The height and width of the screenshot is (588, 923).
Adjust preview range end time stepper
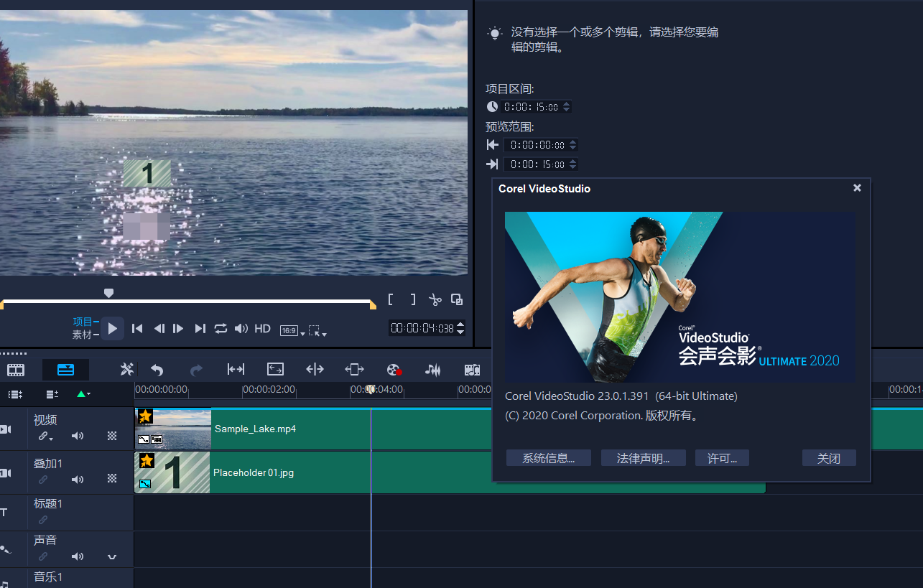click(x=572, y=164)
